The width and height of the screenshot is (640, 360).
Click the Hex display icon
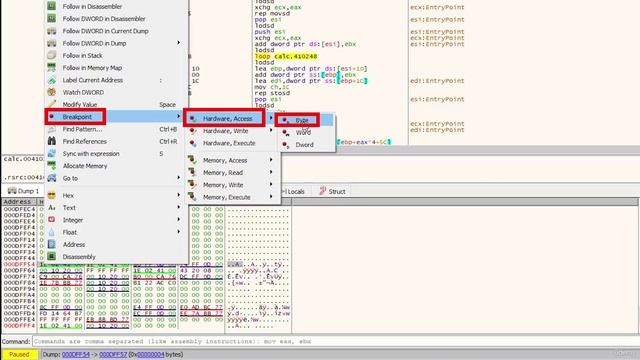coord(51,195)
